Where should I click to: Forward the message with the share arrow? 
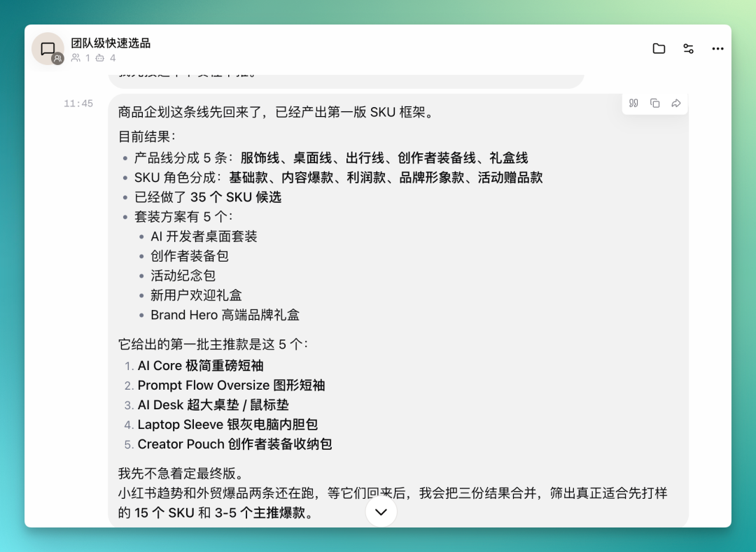[x=676, y=103]
